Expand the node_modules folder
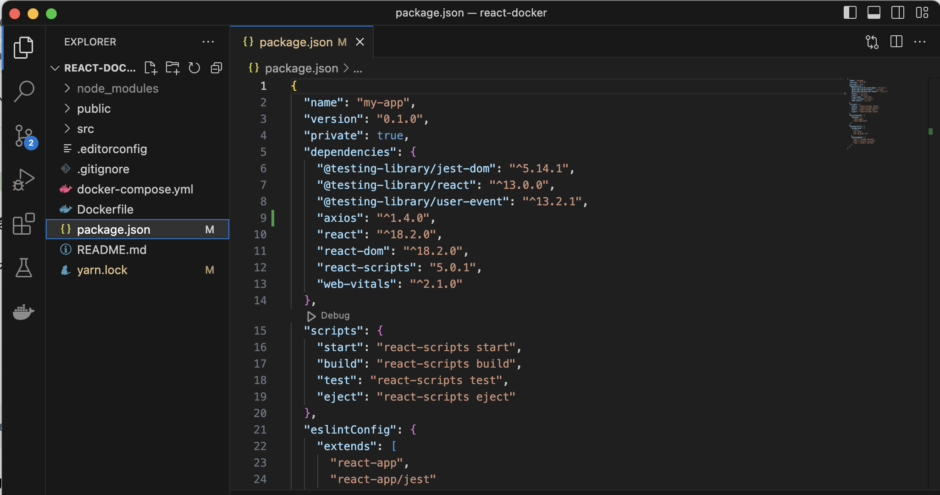 (x=117, y=88)
